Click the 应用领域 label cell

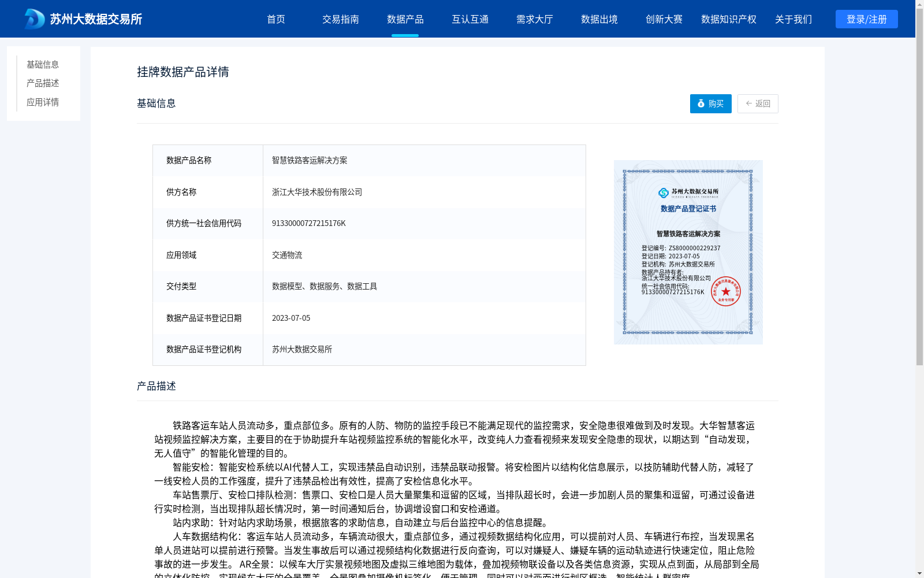(x=208, y=255)
